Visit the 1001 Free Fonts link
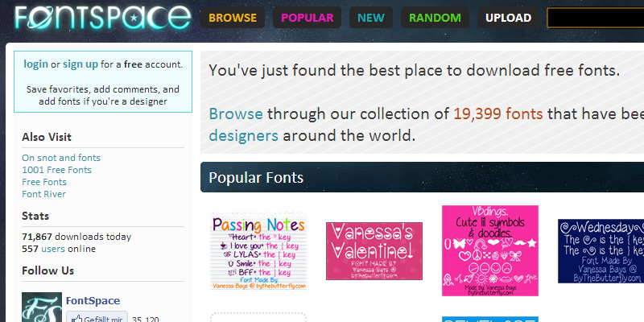 (56, 170)
